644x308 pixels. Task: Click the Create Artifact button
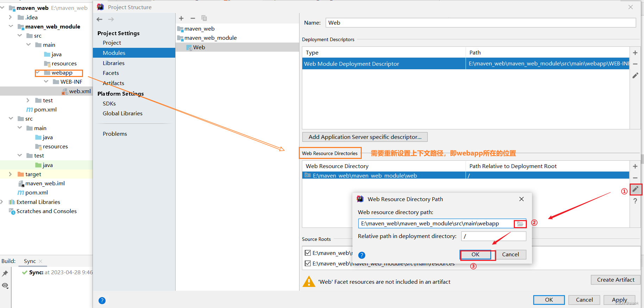pyautogui.click(x=615, y=280)
